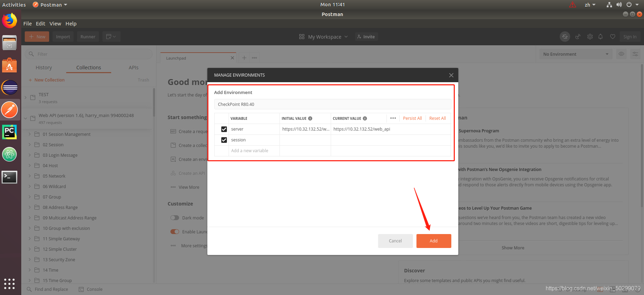644x295 pixels.
Task: Uncheck the session variable checkbox
Action: click(x=224, y=140)
